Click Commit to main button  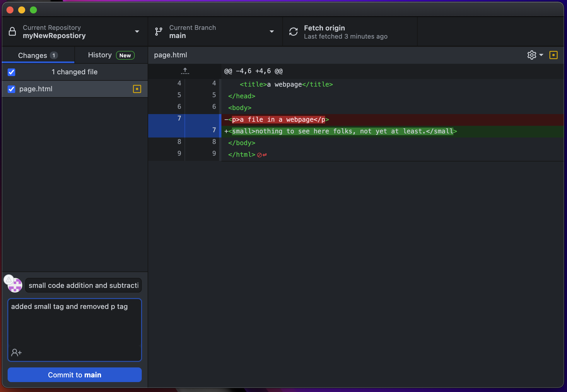75,375
